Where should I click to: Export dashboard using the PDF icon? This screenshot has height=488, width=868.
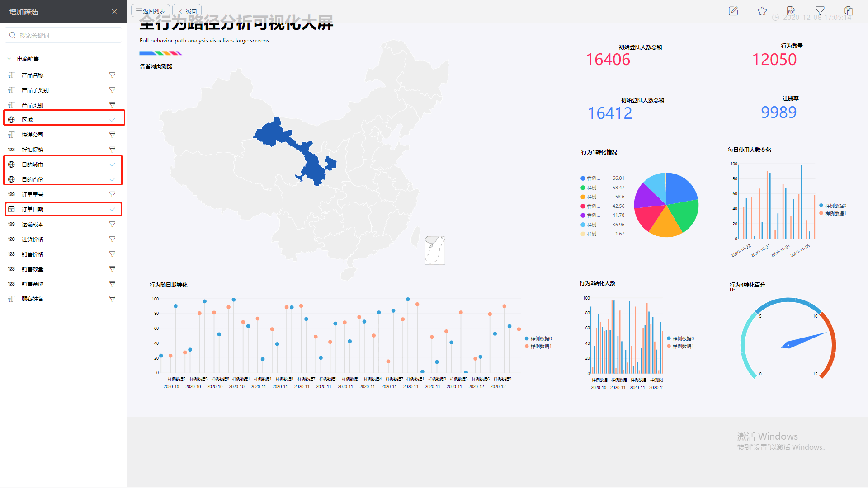click(791, 11)
